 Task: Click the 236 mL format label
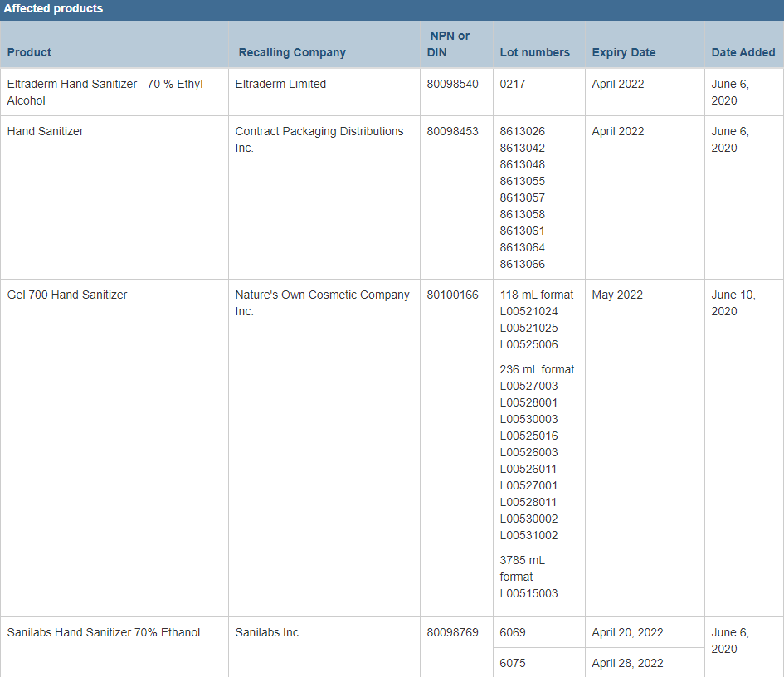[x=537, y=369]
